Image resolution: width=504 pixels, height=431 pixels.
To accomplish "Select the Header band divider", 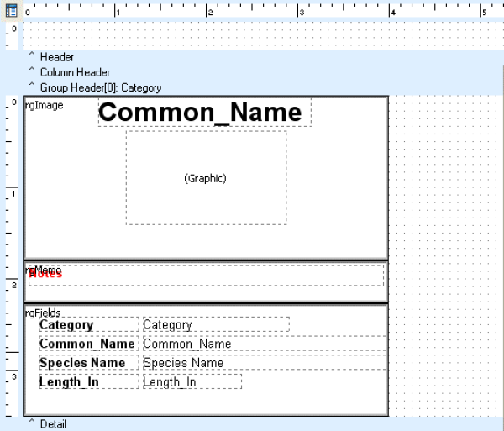I will pyautogui.click(x=56, y=57).
